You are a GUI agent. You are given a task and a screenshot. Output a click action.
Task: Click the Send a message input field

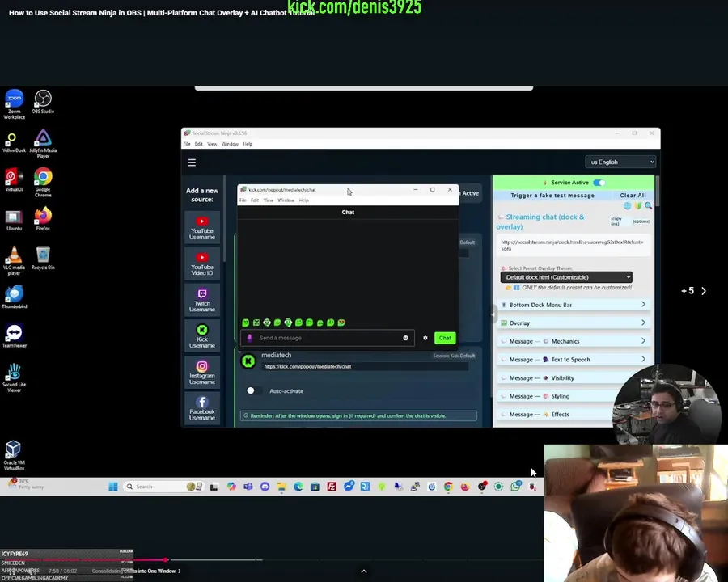pyautogui.click(x=328, y=338)
